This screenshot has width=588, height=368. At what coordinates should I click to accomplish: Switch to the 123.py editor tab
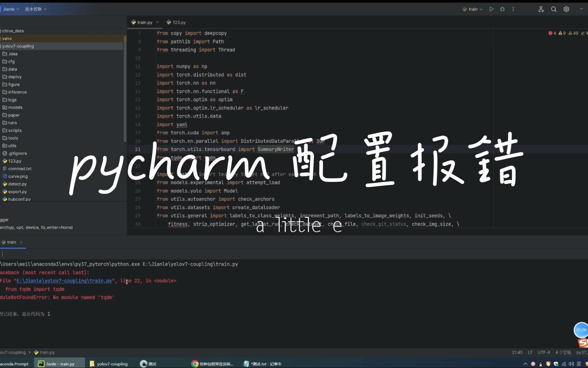176,22
